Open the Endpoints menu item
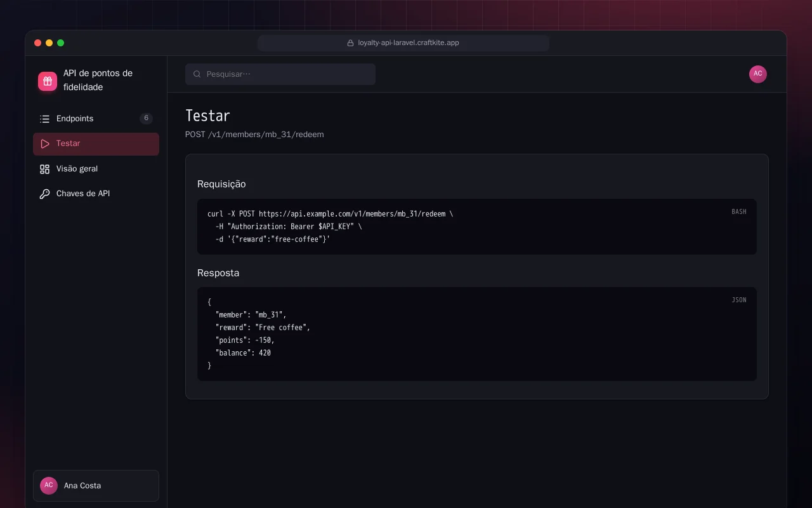Screen dimensions: 812x508 click(x=96, y=119)
